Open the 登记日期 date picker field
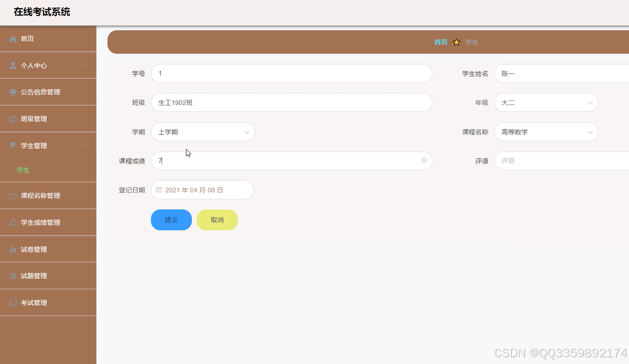Screen dimensions: 629x364 coord(203,190)
